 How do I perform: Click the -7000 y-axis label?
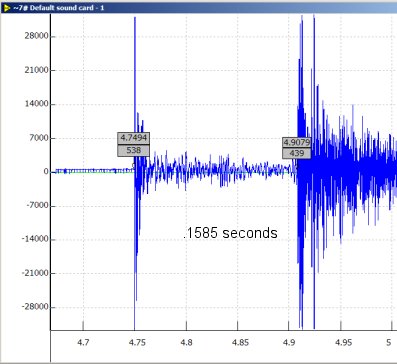click(37, 206)
